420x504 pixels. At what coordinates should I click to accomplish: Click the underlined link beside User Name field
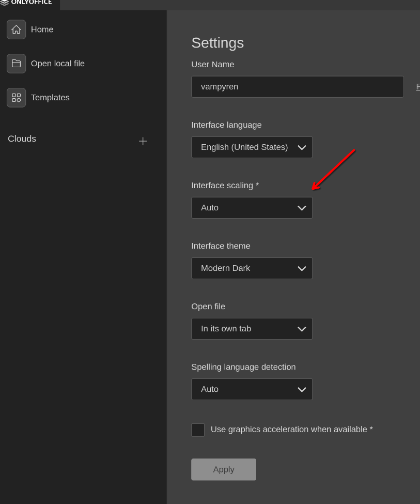(417, 87)
